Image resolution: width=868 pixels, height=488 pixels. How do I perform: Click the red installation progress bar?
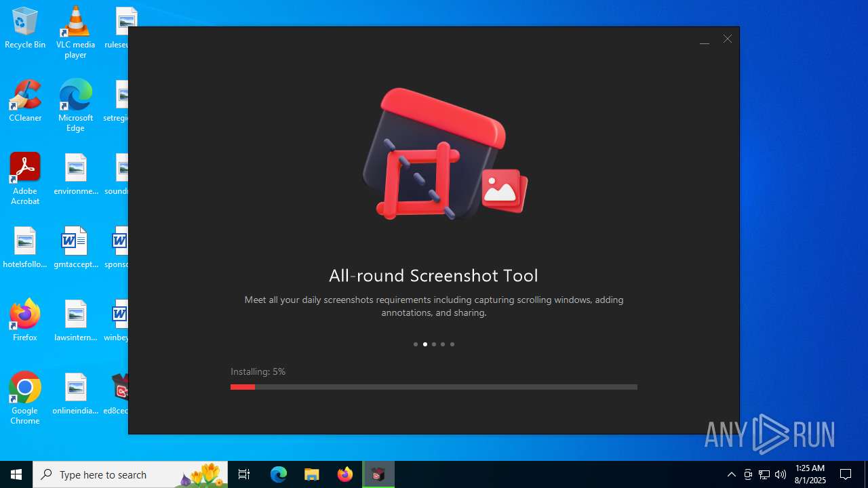tap(434, 387)
